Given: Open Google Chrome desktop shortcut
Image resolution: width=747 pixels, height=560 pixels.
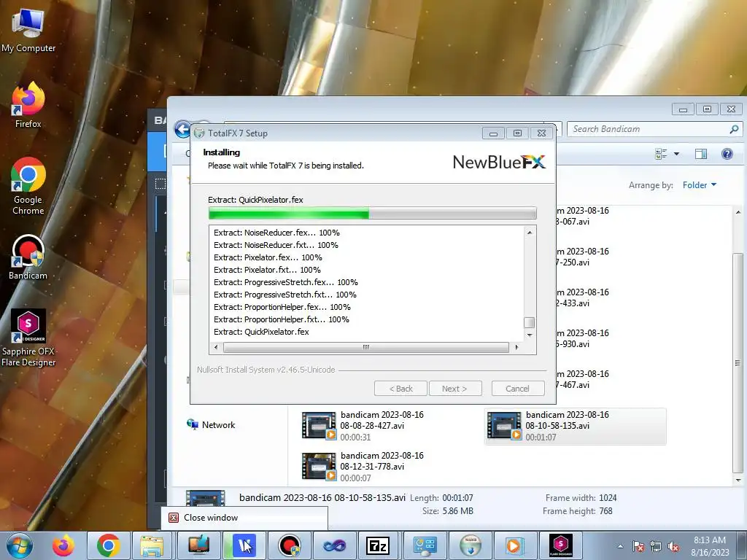Looking at the screenshot, I should 28,186.
